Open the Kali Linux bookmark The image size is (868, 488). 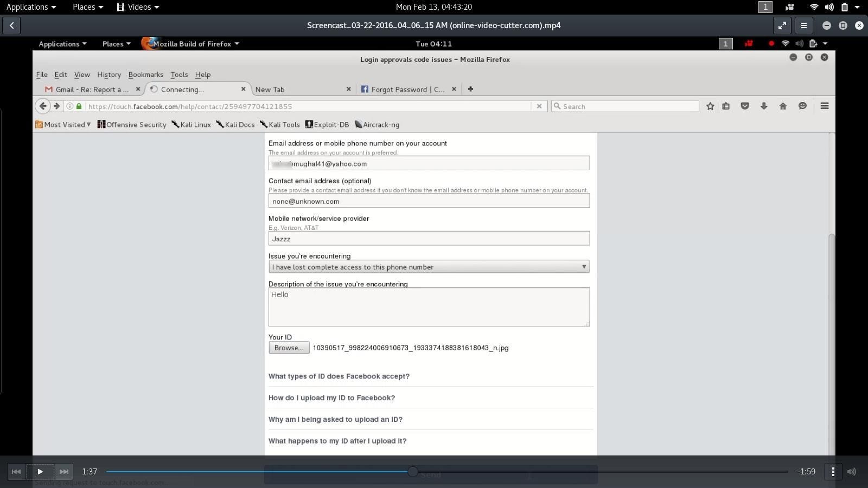click(x=191, y=125)
